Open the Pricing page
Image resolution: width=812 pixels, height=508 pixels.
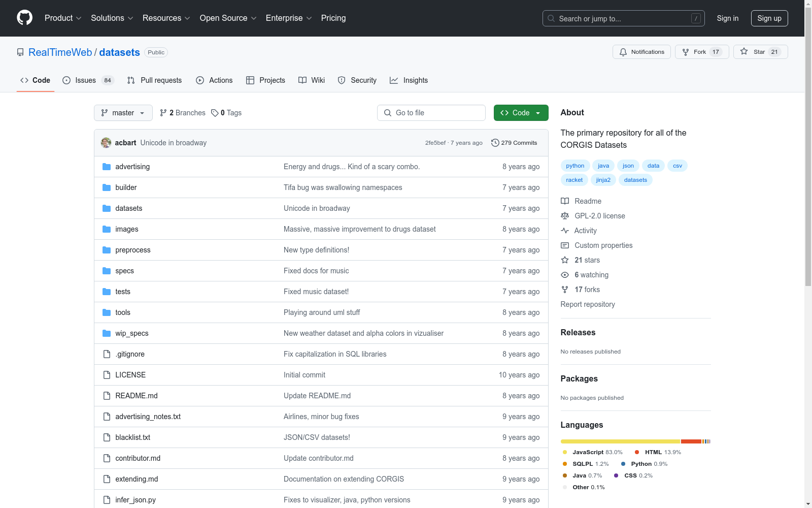point(333,18)
